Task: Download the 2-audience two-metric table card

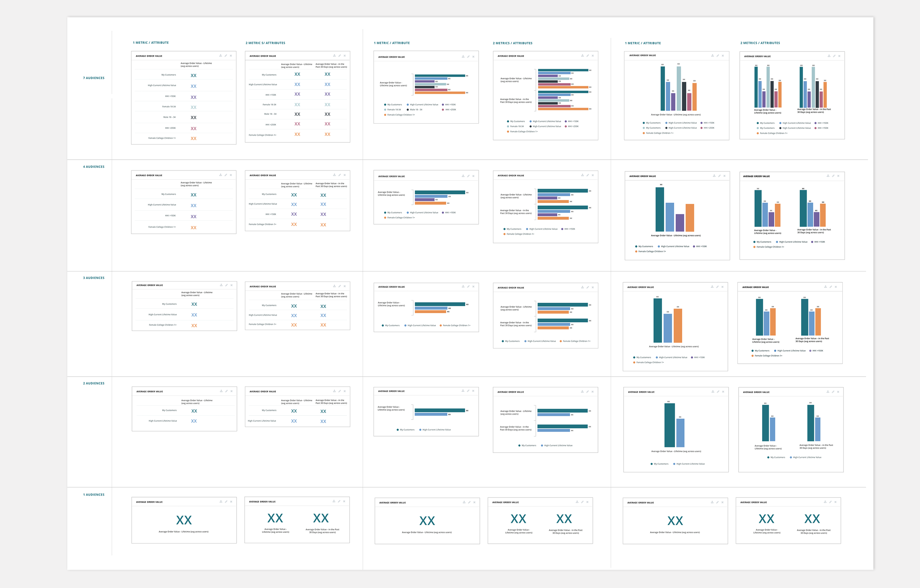Action: click(x=334, y=391)
